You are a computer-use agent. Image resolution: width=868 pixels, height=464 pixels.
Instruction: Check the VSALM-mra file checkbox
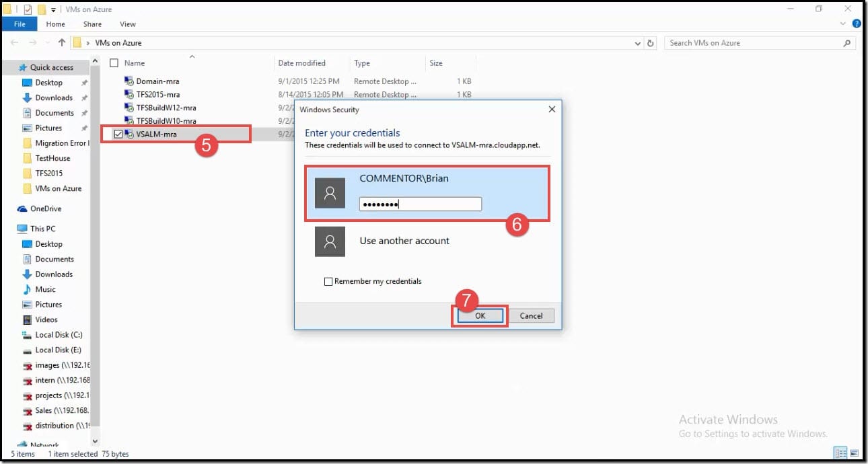tap(117, 134)
